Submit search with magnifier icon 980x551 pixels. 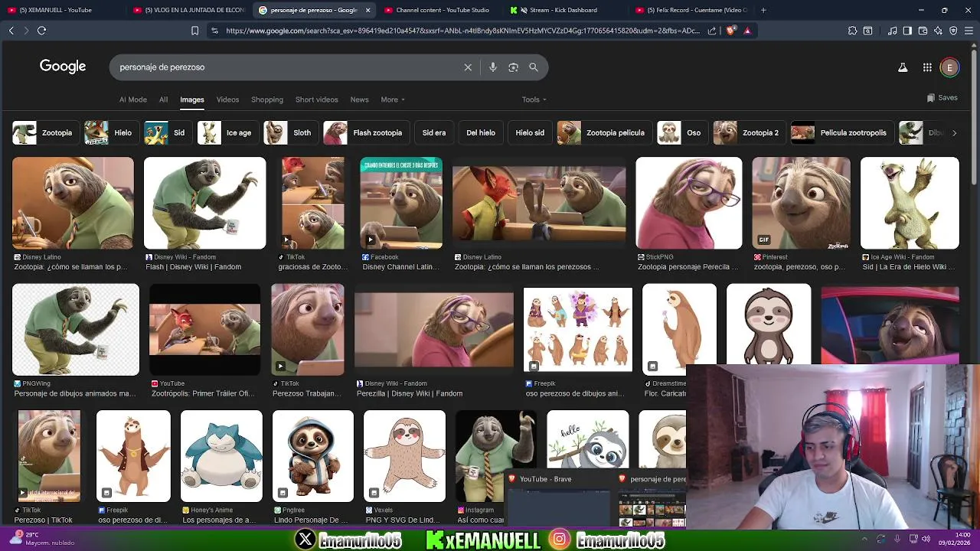(534, 67)
